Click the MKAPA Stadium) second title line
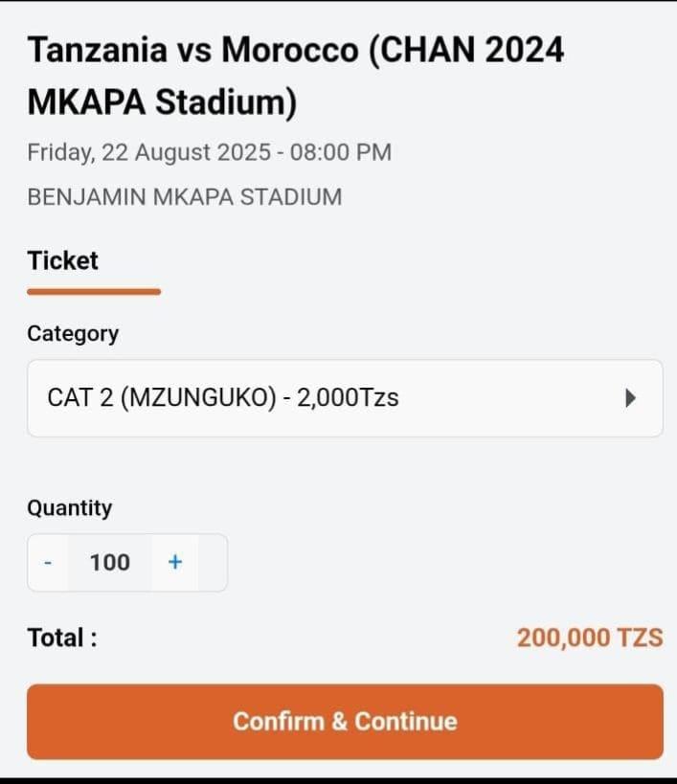The image size is (677, 784). click(x=162, y=102)
